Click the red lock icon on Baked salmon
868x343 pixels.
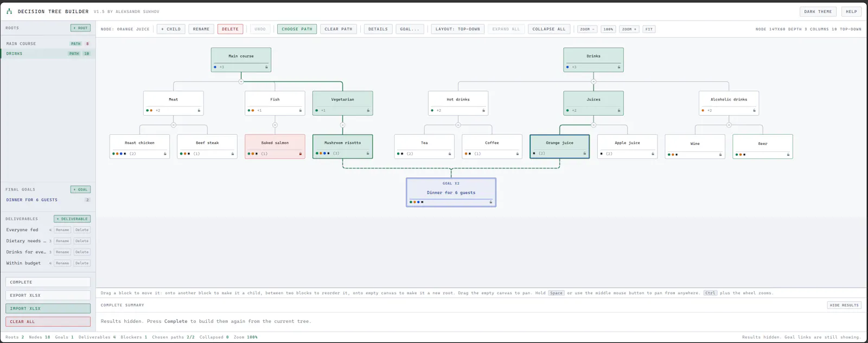click(x=300, y=154)
